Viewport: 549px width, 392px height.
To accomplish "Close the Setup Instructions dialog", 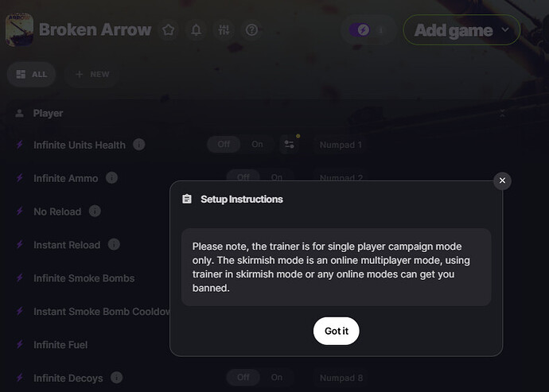I will click(502, 181).
